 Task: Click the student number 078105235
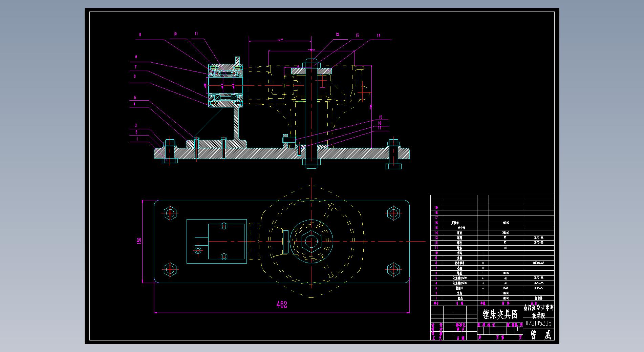(538, 323)
